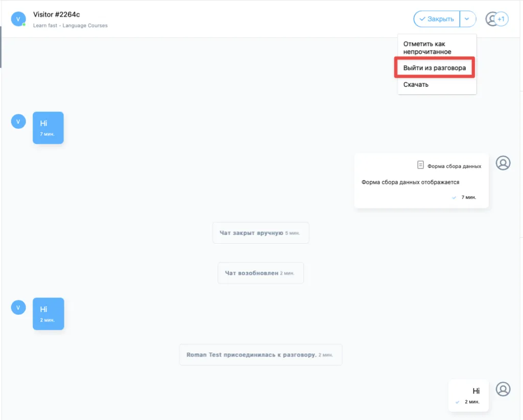The height and width of the screenshot is (420, 523).
Task: Click the Чат закрыт вручную system notice
Action: (x=260, y=233)
